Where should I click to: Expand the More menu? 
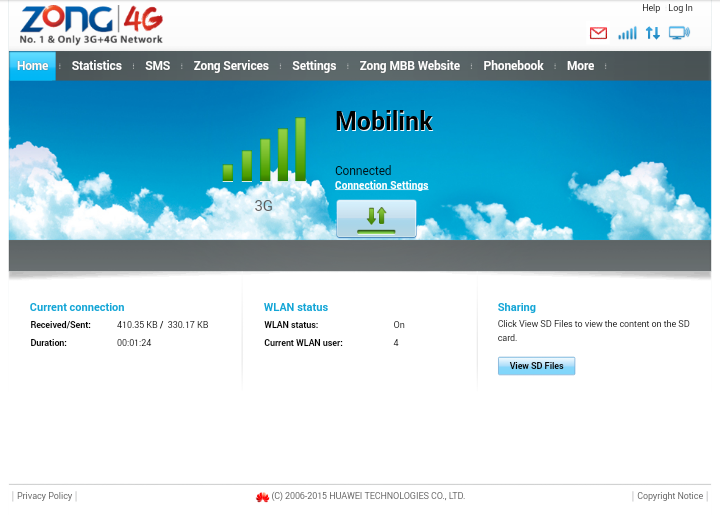[x=580, y=66]
